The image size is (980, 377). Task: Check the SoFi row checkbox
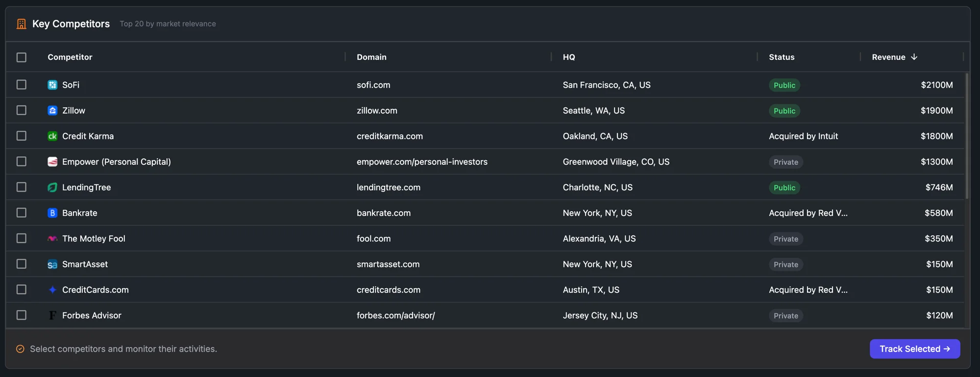22,85
